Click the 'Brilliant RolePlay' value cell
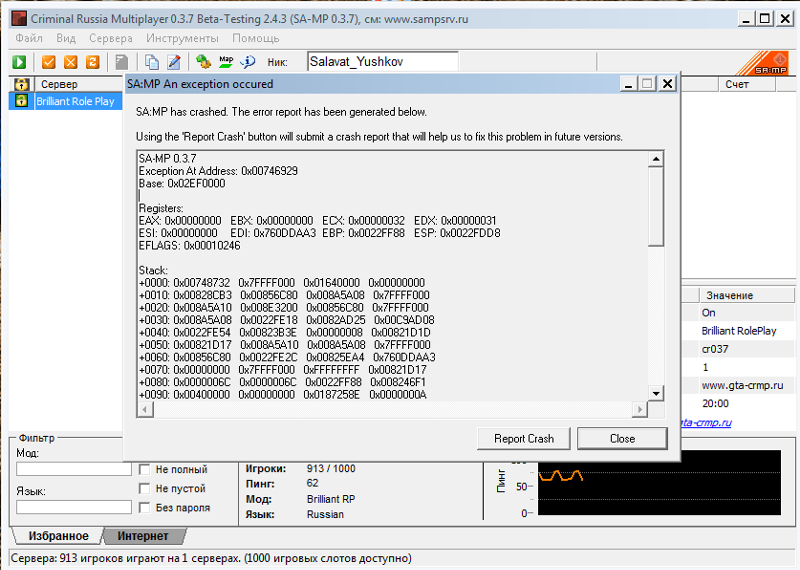The height and width of the screenshot is (570, 800). tap(739, 331)
